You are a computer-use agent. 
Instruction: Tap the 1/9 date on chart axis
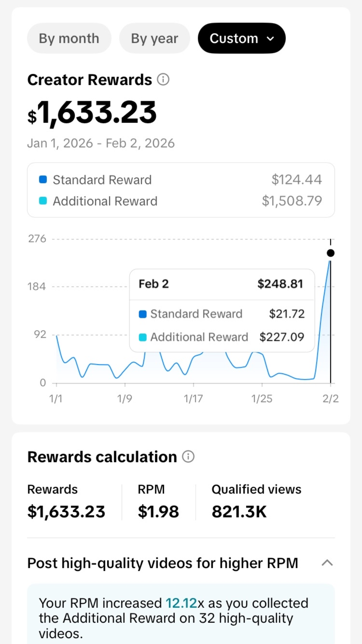pyautogui.click(x=125, y=399)
